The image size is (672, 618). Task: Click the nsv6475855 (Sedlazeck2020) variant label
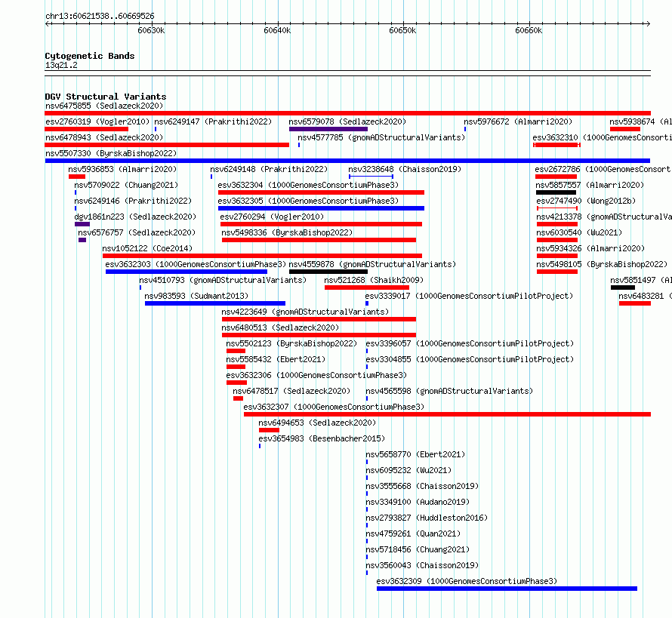[104, 106]
